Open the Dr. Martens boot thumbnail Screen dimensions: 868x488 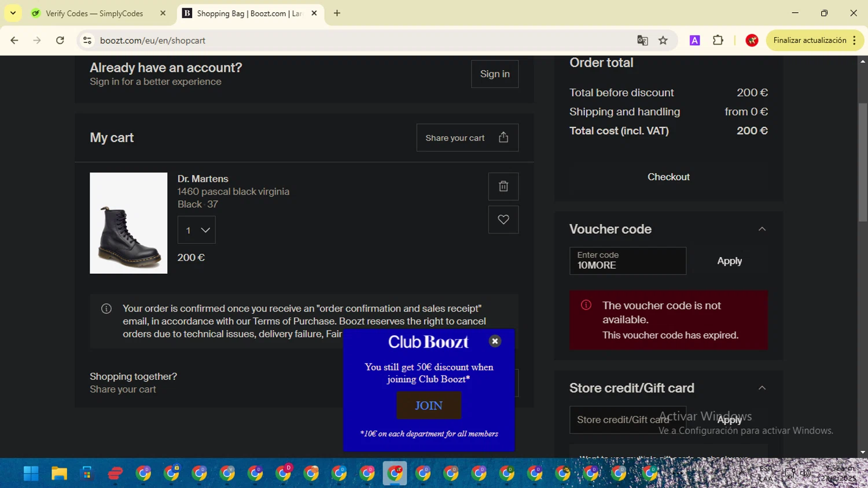(128, 223)
